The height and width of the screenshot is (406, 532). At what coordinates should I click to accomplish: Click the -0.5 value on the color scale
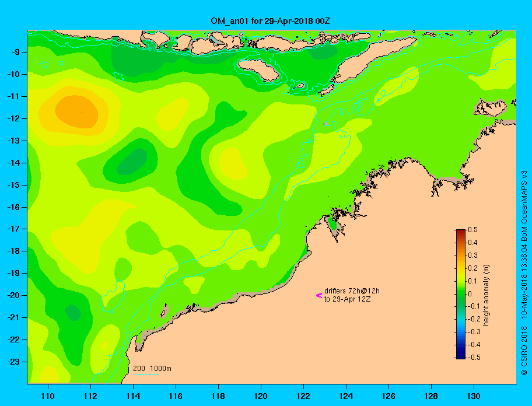(x=474, y=358)
